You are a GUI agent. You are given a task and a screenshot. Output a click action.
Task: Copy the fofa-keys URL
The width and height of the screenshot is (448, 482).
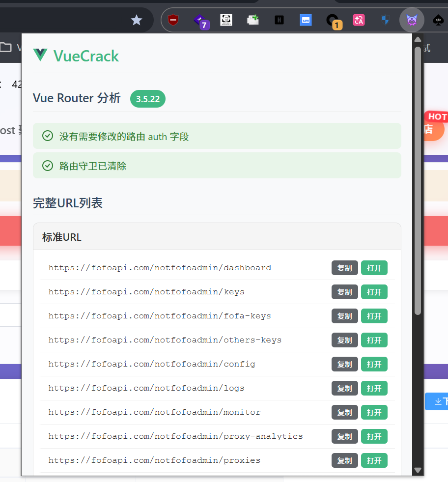pyautogui.click(x=344, y=316)
